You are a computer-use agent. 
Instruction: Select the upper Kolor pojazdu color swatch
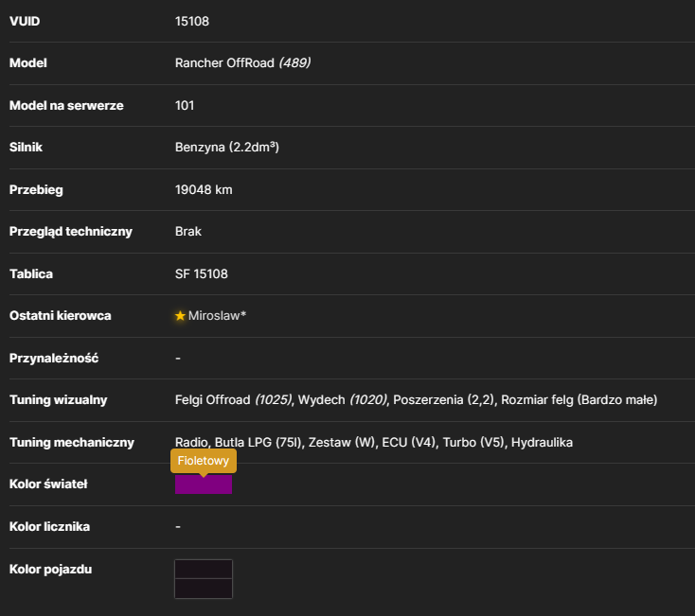coord(204,570)
